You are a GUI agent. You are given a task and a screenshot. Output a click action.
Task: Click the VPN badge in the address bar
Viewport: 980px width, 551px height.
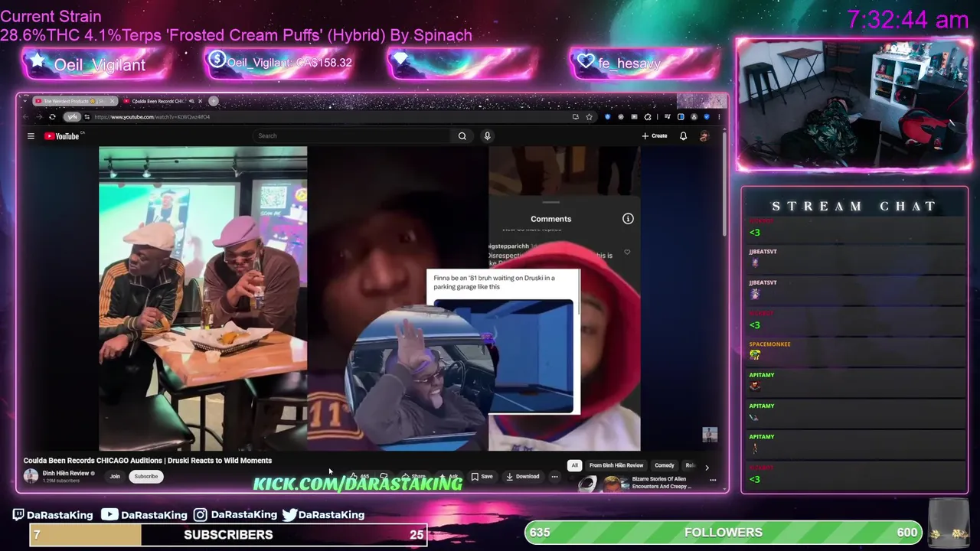72,117
